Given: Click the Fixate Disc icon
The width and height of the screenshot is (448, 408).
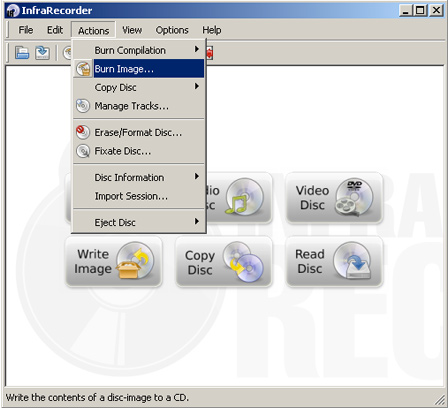Looking at the screenshot, I should pos(83,151).
